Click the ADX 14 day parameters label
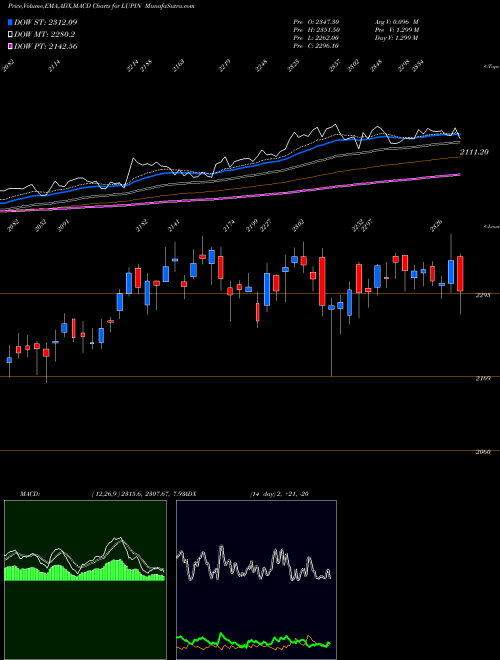 coord(279,494)
